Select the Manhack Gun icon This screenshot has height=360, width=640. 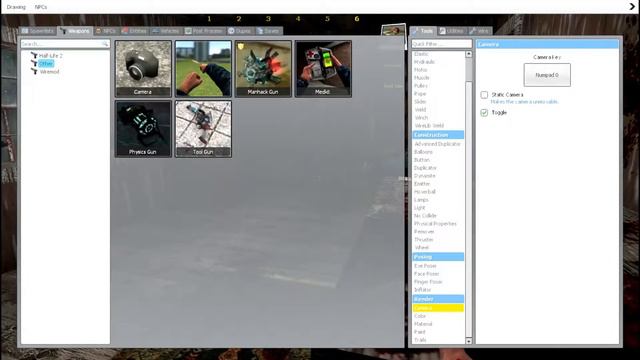(263, 69)
